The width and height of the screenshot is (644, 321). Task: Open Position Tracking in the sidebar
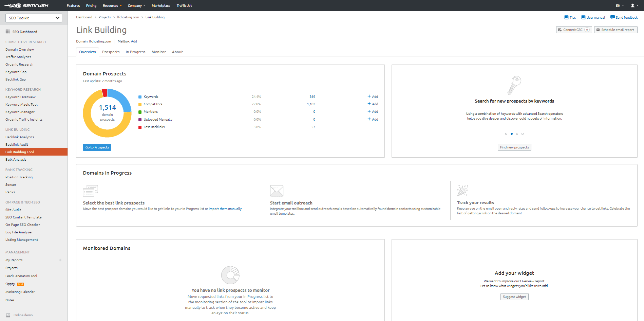coord(19,177)
